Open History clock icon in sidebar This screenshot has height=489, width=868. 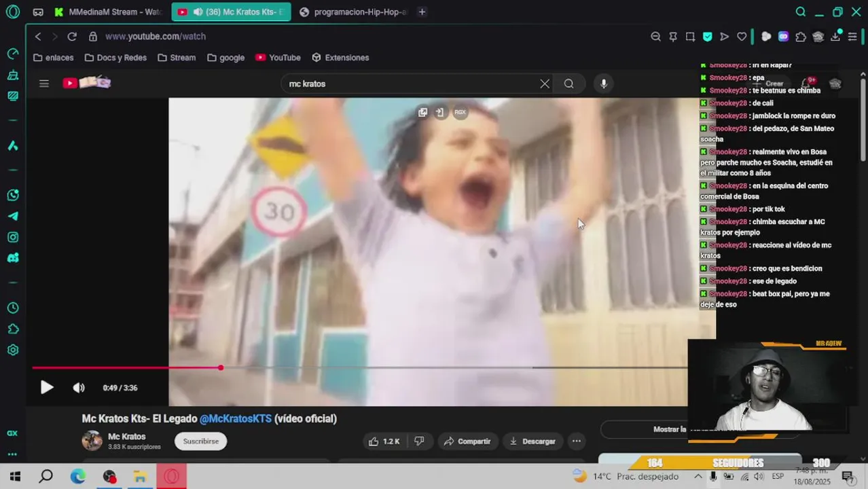click(x=12, y=308)
